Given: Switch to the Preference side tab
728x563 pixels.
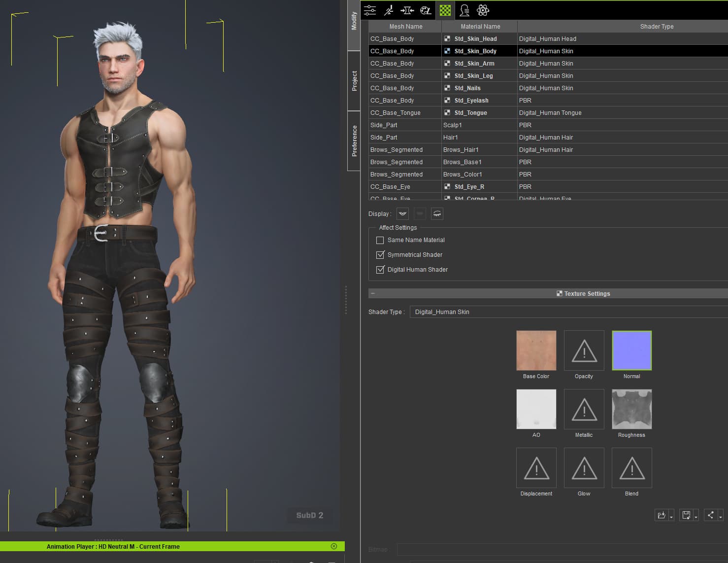Looking at the screenshot, I should [354, 141].
